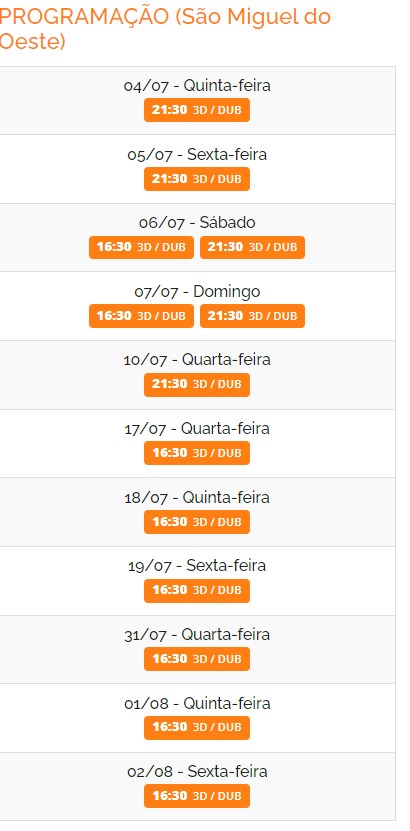
Task: Choose 16:30 showtime on 17/07 Quarta-feira
Action: point(197,453)
